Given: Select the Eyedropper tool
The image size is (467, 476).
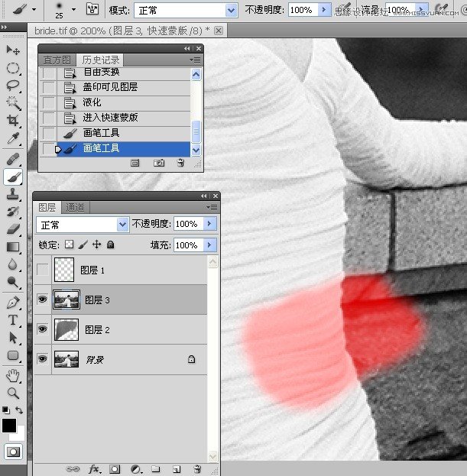Looking at the screenshot, I should pyautogui.click(x=13, y=138).
